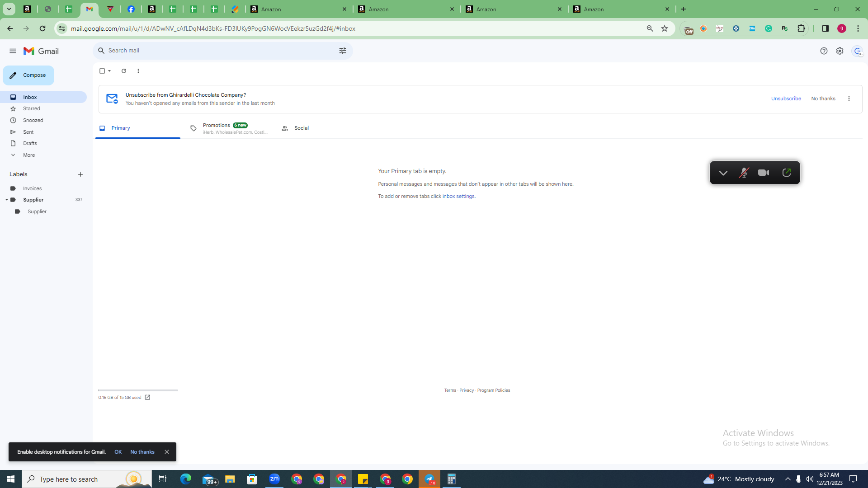The image size is (868, 488).
Task: Close the desktop notifications toast
Action: (x=167, y=452)
